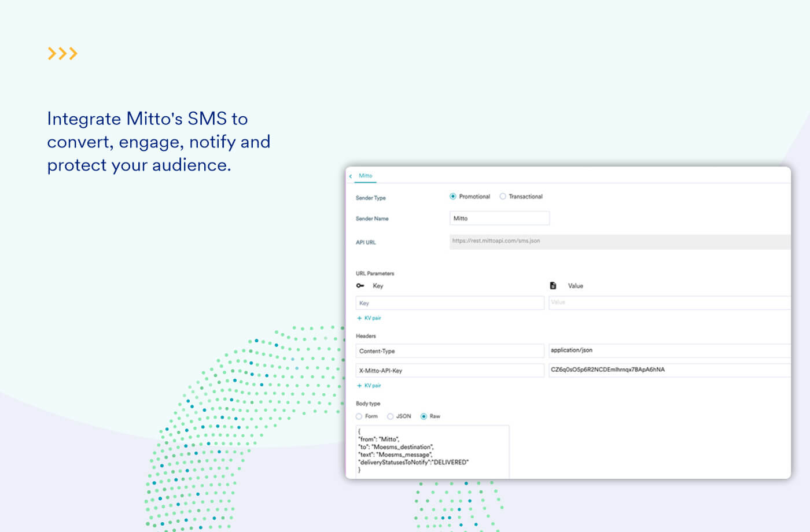Focus the URL Parameters Value input

[x=669, y=302]
